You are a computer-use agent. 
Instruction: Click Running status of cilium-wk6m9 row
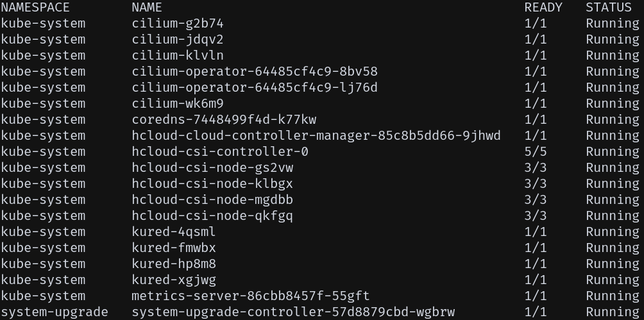point(612,104)
